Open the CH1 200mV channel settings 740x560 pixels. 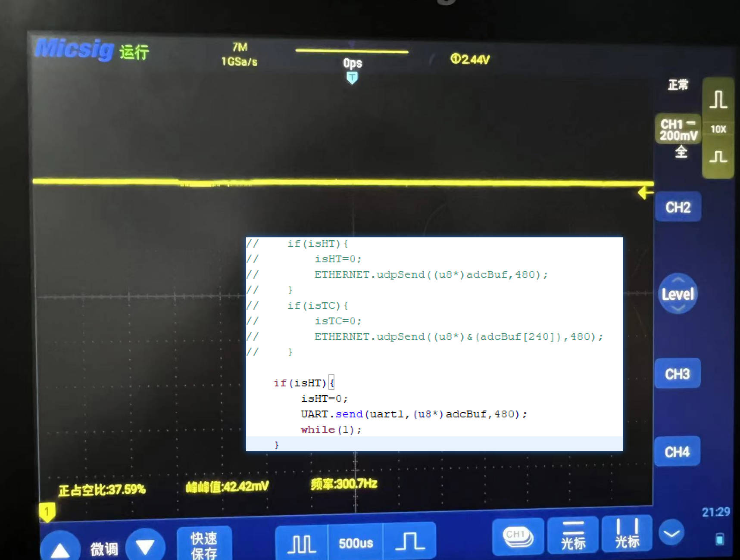pos(678,129)
